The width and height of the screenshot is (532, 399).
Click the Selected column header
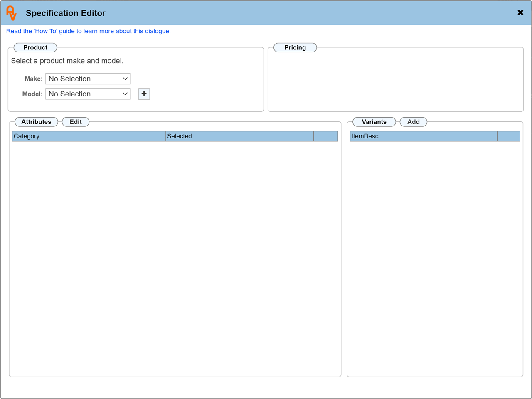239,136
